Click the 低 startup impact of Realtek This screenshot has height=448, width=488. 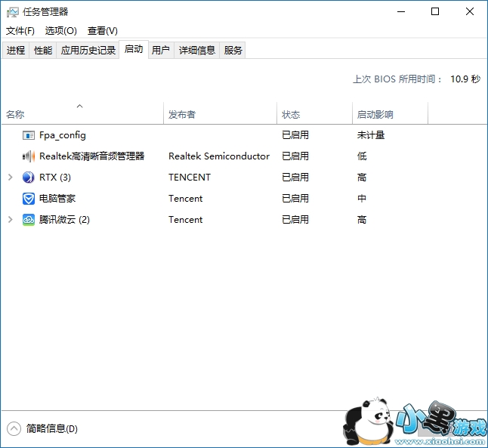[362, 156]
